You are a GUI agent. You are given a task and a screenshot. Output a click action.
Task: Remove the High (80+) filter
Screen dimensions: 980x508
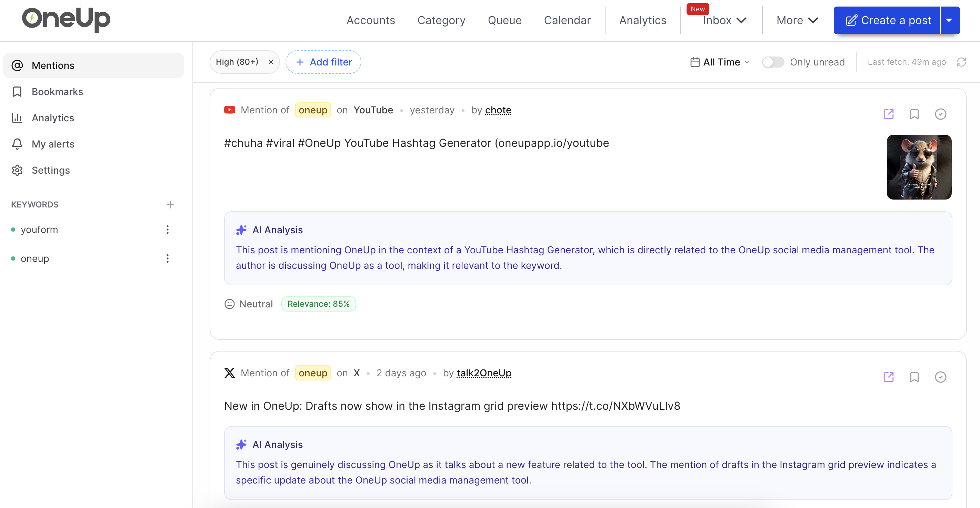click(271, 62)
